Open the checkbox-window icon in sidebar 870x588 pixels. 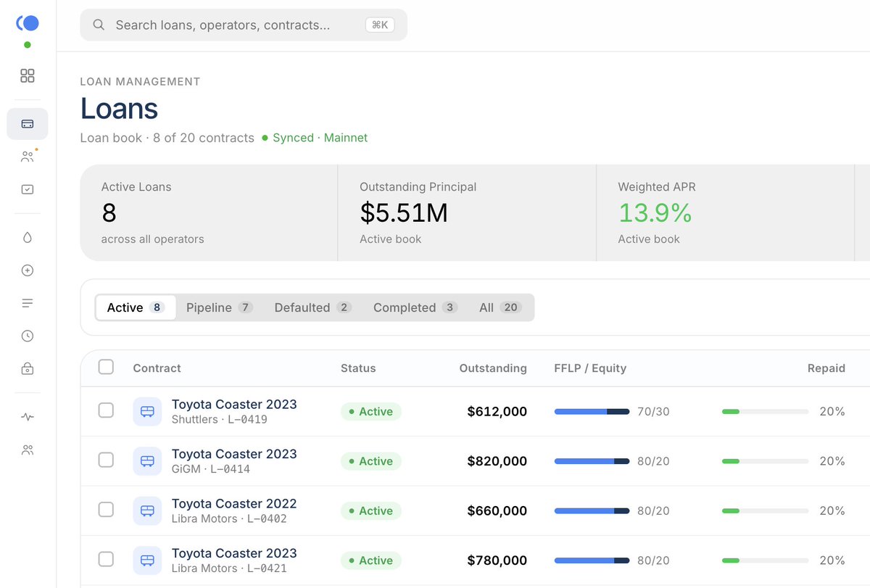point(28,189)
